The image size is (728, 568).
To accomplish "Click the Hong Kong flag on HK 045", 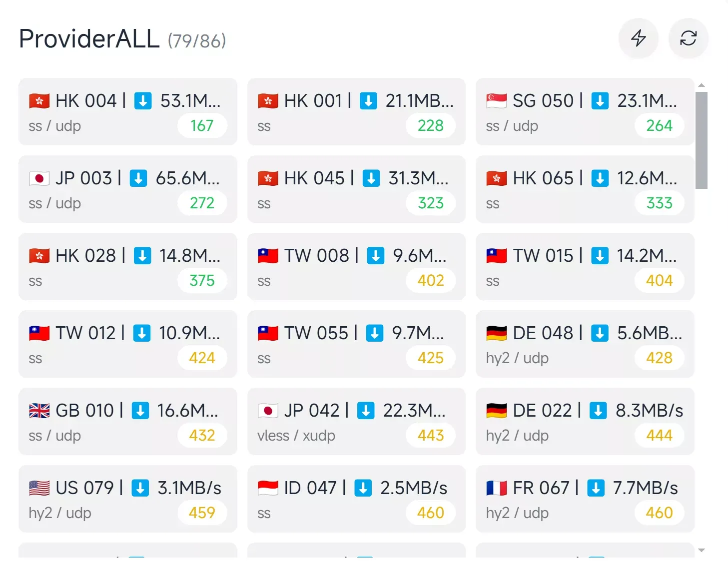I will coord(268,178).
